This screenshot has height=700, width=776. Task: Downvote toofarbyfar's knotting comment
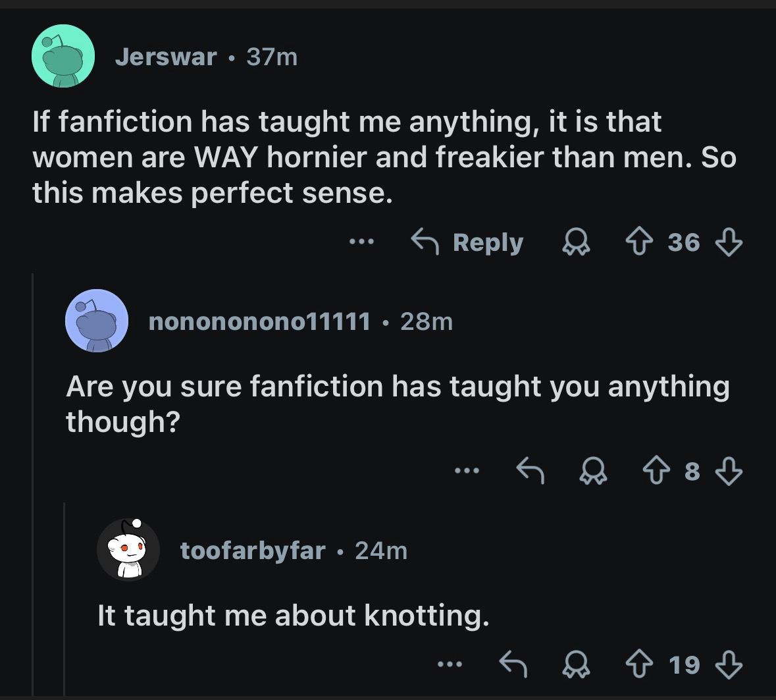[728, 664]
